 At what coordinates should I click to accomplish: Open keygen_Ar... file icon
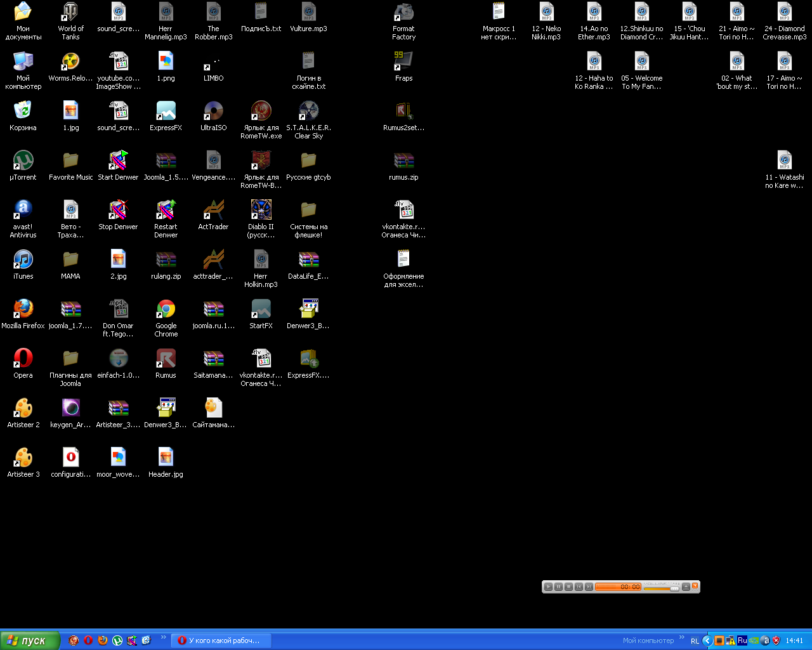pyautogui.click(x=70, y=413)
